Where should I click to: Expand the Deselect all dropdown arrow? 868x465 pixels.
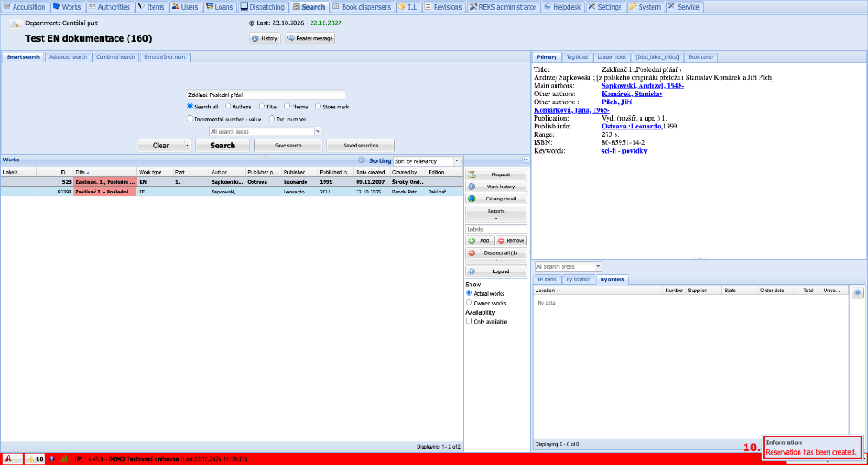coord(496,259)
